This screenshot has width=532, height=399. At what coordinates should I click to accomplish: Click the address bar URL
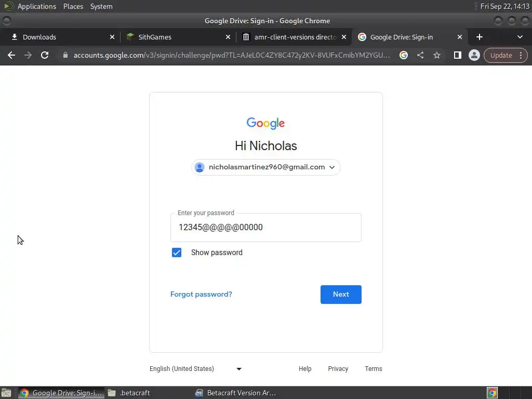click(x=231, y=55)
